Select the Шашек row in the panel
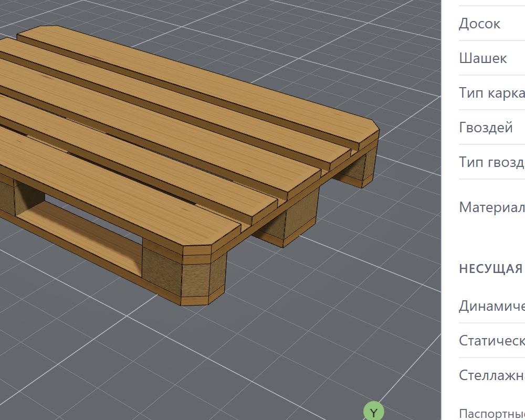Image resolution: width=525 pixels, height=420 pixels. coord(492,58)
